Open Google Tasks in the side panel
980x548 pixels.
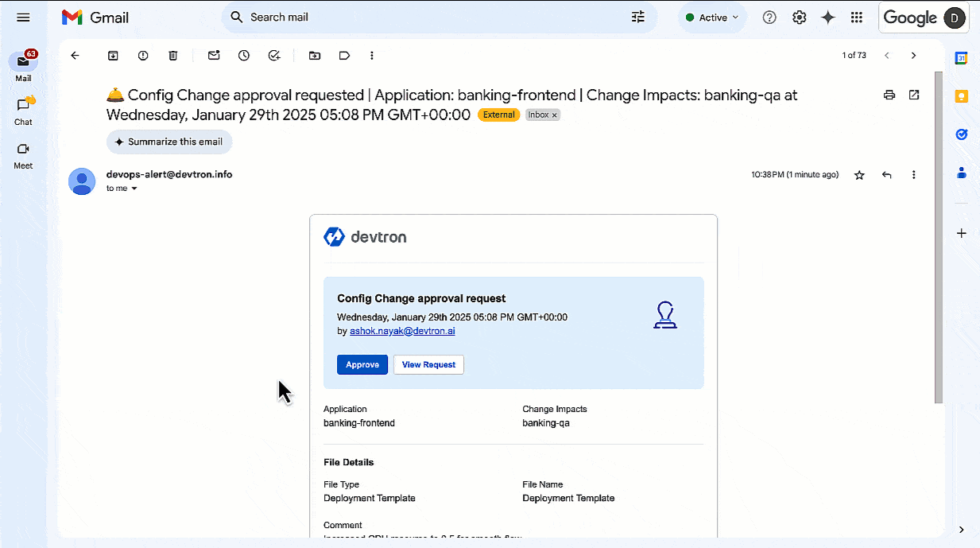tap(961, 134)
